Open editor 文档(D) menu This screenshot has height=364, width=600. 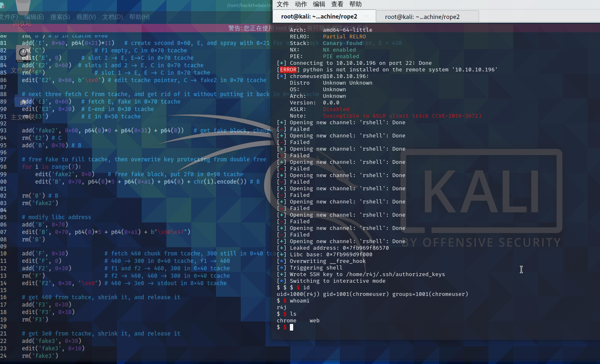click(x=113, y=17)
